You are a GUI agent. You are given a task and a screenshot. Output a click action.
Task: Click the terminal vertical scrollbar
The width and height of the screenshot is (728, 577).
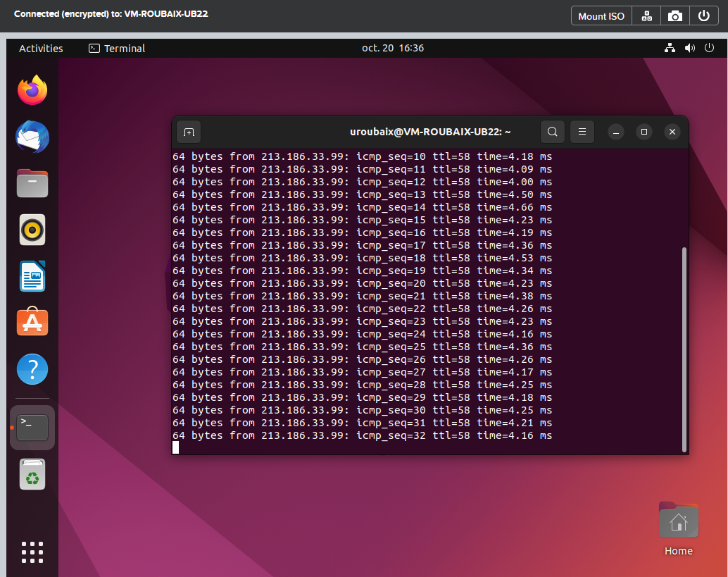click(683, 349)
